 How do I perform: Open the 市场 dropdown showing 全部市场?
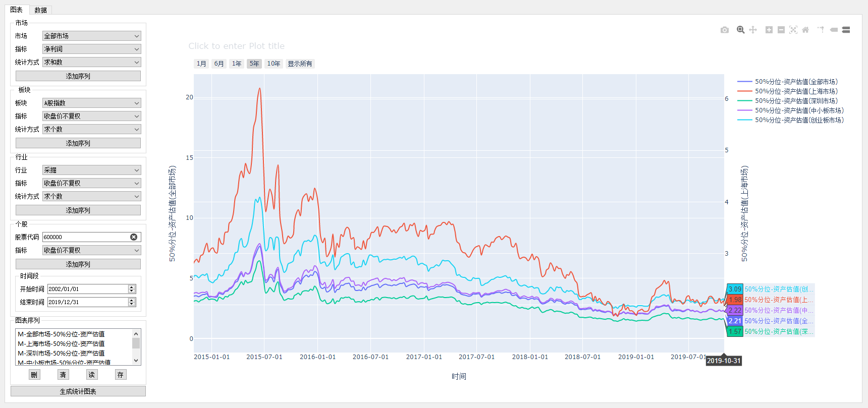pos(91,36)
